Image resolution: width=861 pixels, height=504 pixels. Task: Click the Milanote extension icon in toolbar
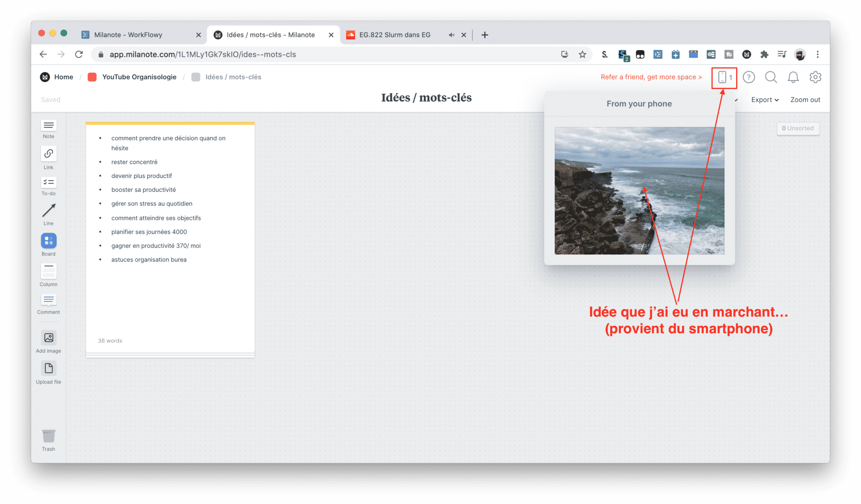(747, 54)
